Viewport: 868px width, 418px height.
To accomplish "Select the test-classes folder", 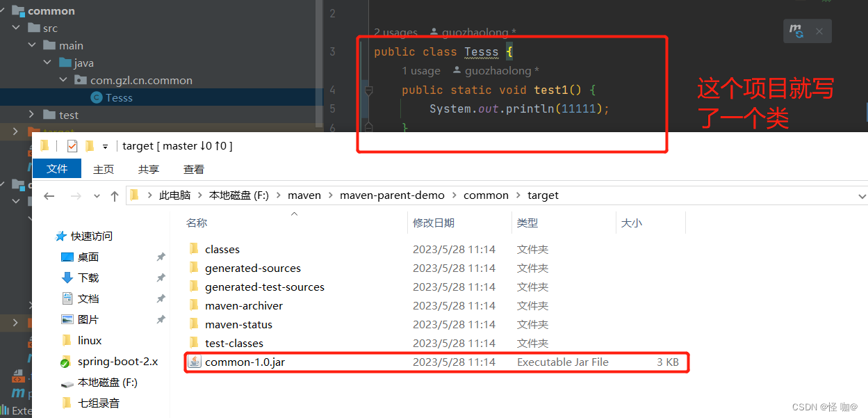I will [234, 343].
